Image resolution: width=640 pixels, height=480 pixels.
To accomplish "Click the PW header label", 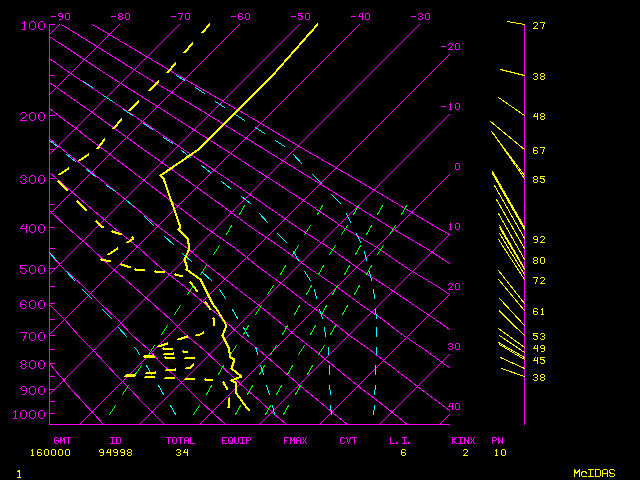I will pyautogui.click(x=498, y=440).
